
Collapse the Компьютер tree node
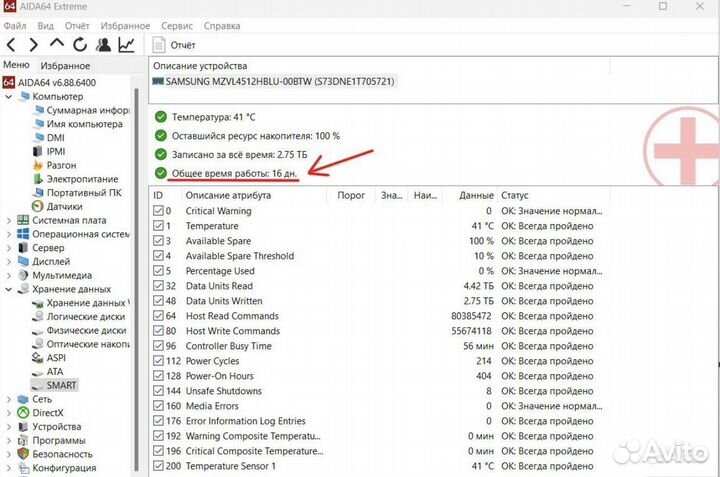coord(9,97)
